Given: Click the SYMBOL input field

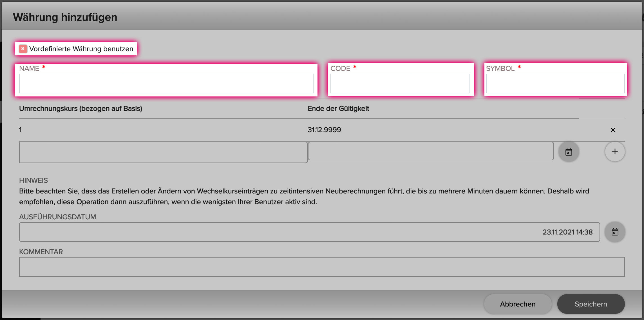Looking at the screenshot, I should coord(555,84).
